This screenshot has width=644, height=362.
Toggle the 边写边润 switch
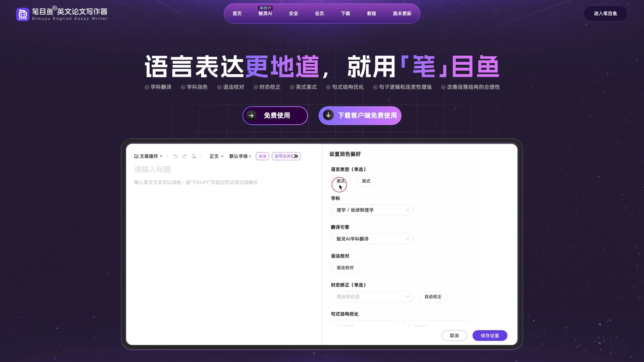[294, 156]
